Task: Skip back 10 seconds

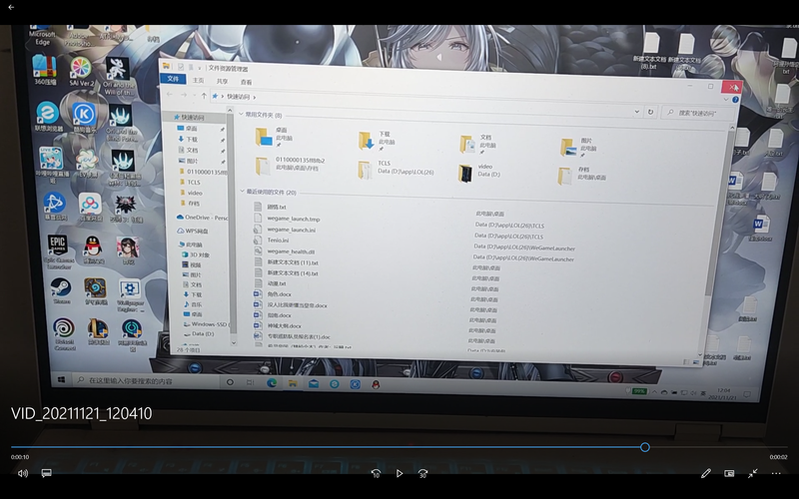Action: pos(376,473)
